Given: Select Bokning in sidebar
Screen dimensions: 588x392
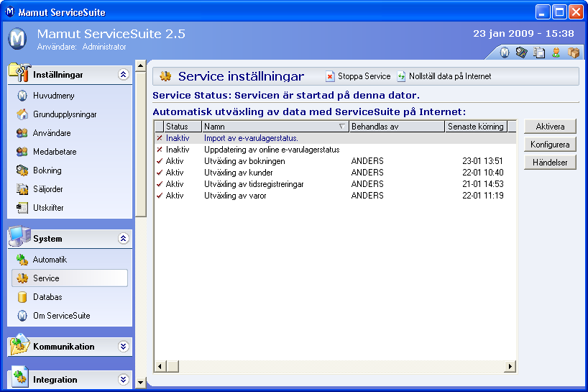Looking at the screenshot, I should coord(47,170).
